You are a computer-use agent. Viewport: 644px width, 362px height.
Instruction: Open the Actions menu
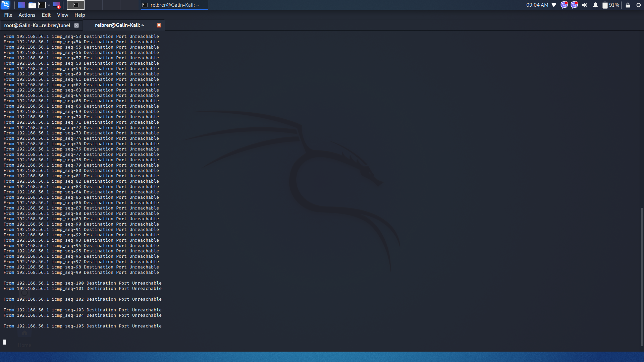pos(27,15)
